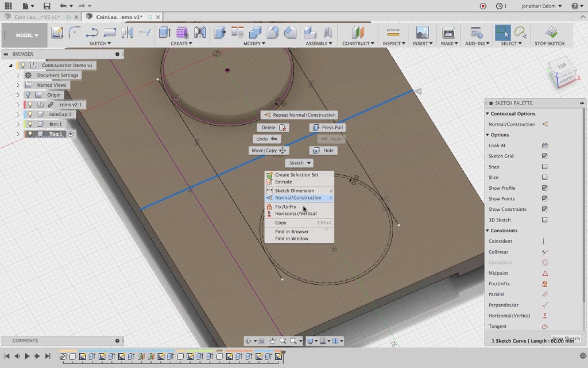
Task: Uncheck the Show Constraints checkbox
Action: (x=545, y=209)
